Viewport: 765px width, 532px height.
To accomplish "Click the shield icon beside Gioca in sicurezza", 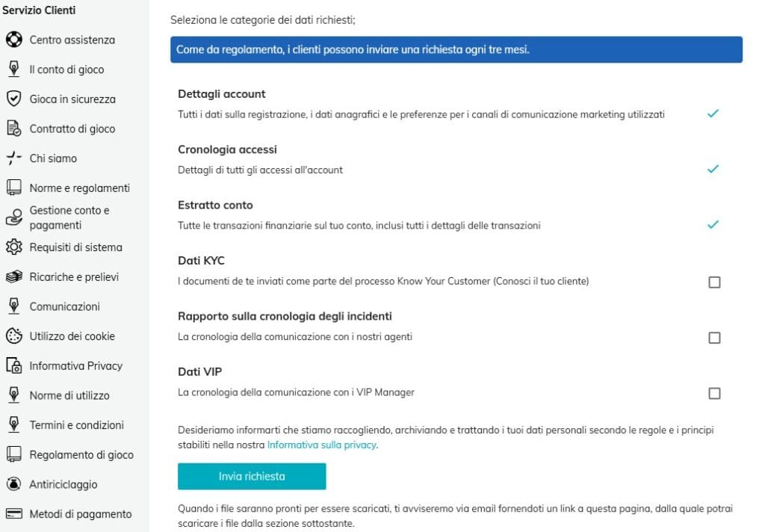I will coord(14,99).
